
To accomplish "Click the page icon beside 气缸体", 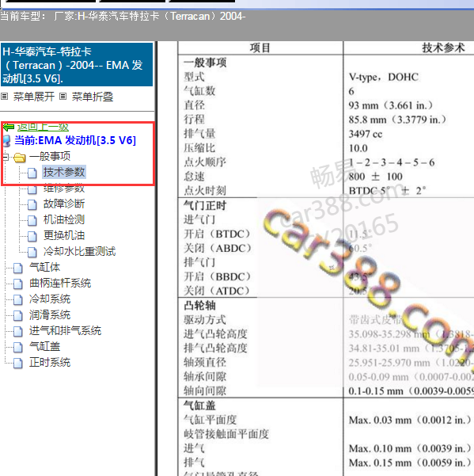I will (x=18, y=268).
